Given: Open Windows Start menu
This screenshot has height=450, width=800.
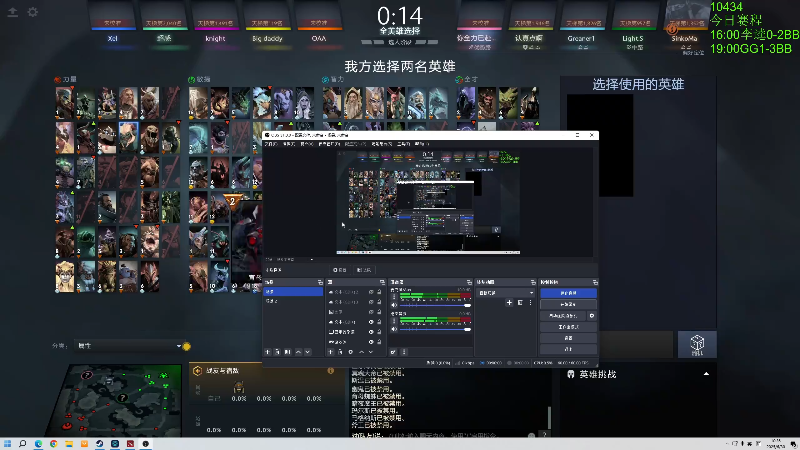Looking at the screenshot, I should (x=7, y=444).
